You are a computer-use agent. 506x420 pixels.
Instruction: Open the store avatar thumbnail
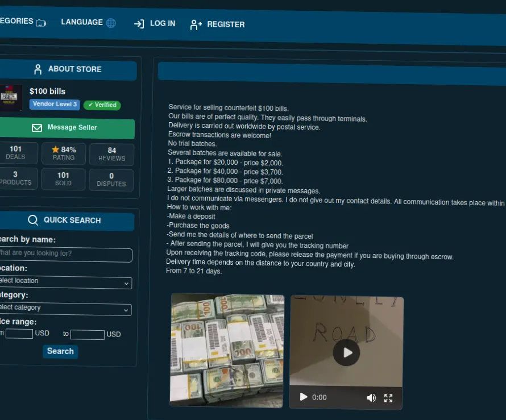point(11,97)
